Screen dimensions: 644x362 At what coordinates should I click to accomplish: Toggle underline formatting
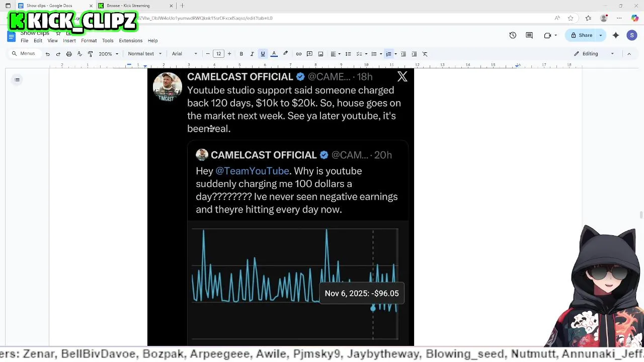(x=263, y=54)
